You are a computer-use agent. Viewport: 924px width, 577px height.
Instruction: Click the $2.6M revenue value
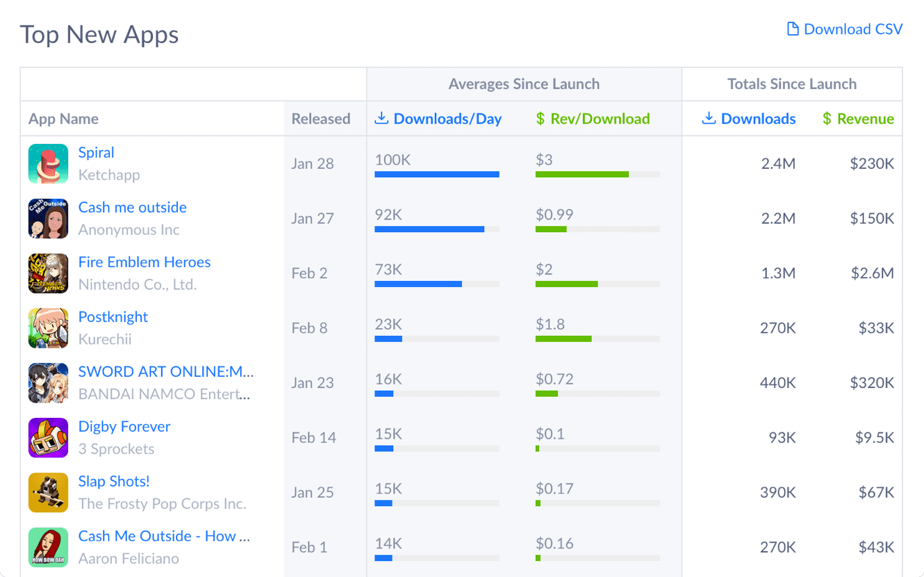(x=873, y=273)
